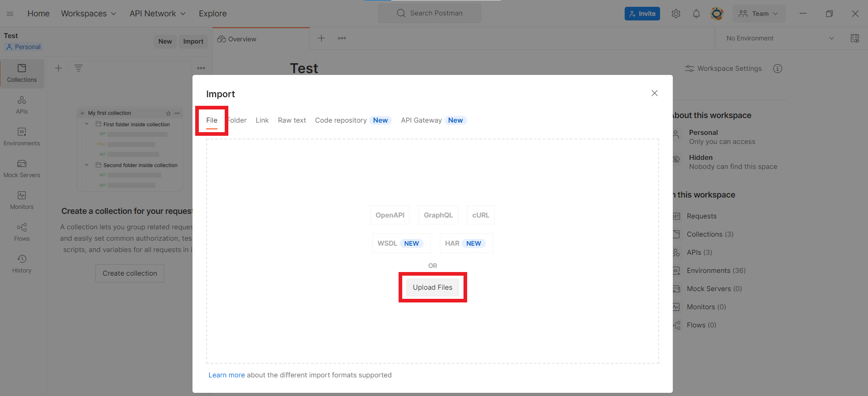Click the Personal workspace label
This screenshot has width=868, height=396.
[23, 47]
